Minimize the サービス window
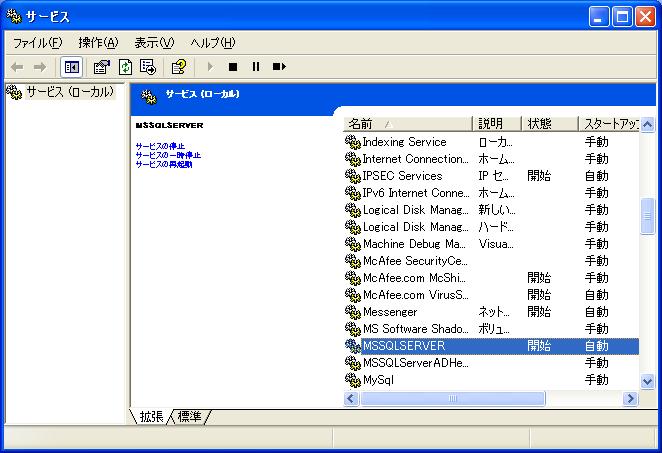This screenshot has width=662, height=453. [x=599, y=17]
